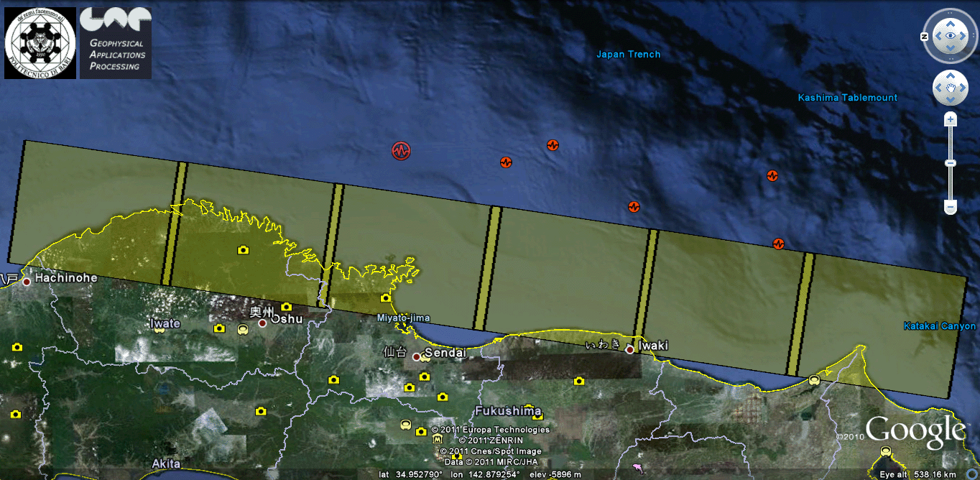980x480 pixels.
Task: Click the North compass N indicator
Action: (925, 36)
